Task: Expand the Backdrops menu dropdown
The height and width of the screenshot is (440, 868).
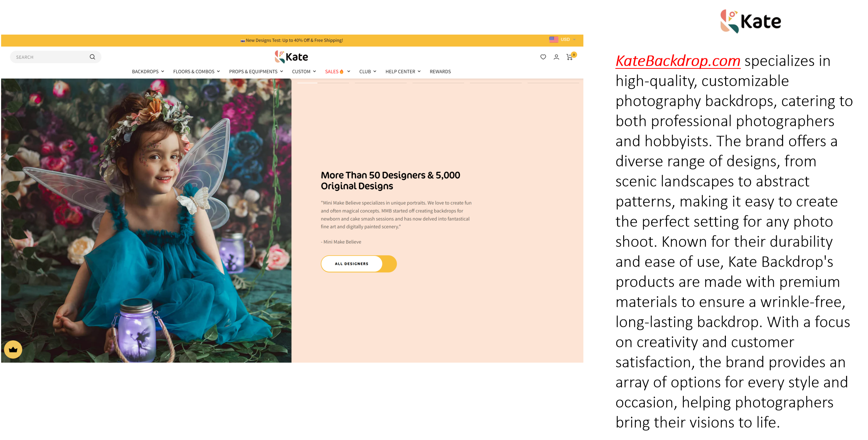Action: tap(148, 71)
